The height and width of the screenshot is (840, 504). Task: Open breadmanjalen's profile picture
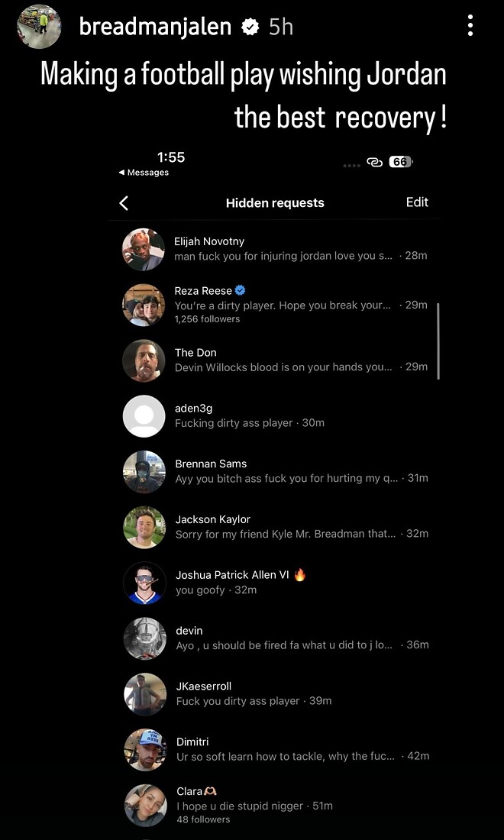[39, 27]
